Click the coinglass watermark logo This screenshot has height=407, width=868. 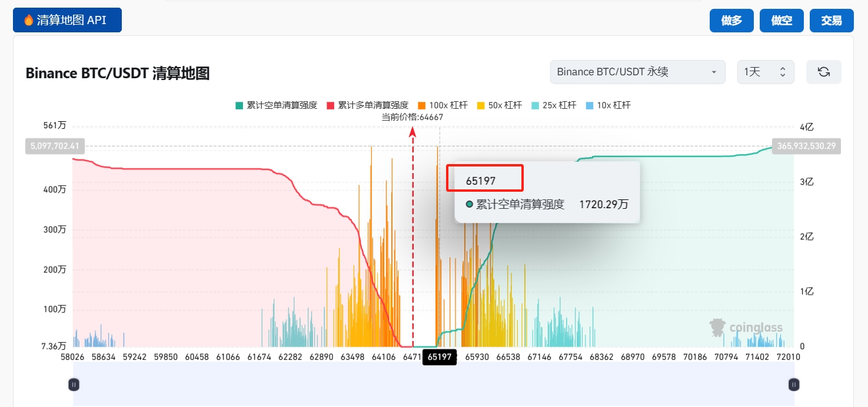746,328
